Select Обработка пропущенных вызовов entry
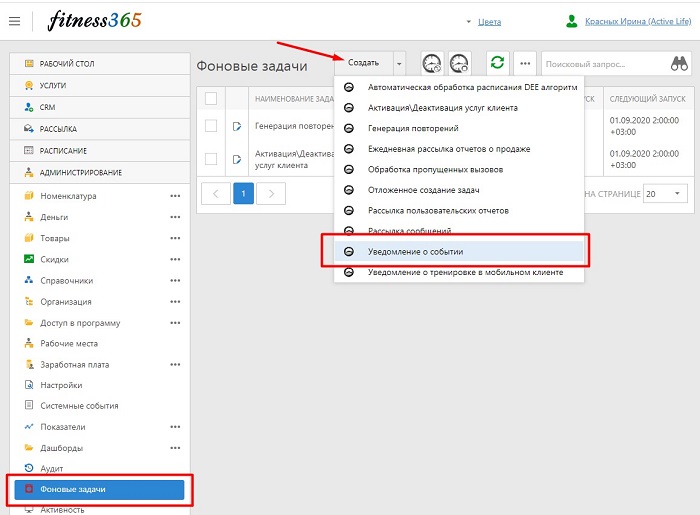The height and width of the screenshot is (515, 700). [x=459, y=170]
